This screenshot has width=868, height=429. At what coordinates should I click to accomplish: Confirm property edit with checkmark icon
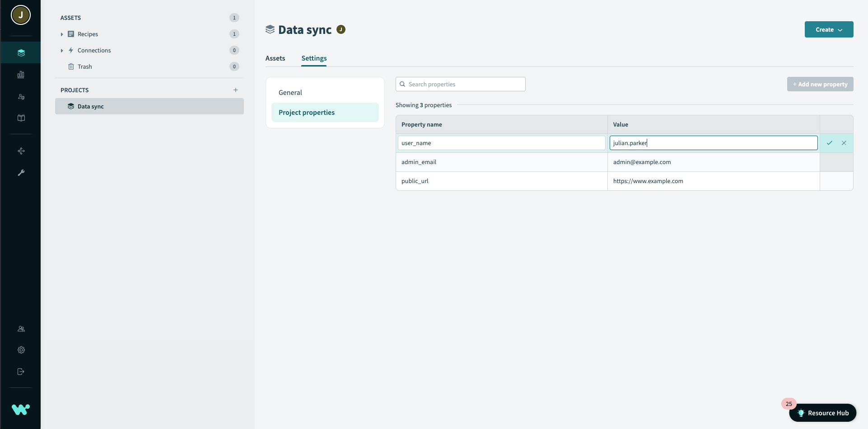point(829,143)
